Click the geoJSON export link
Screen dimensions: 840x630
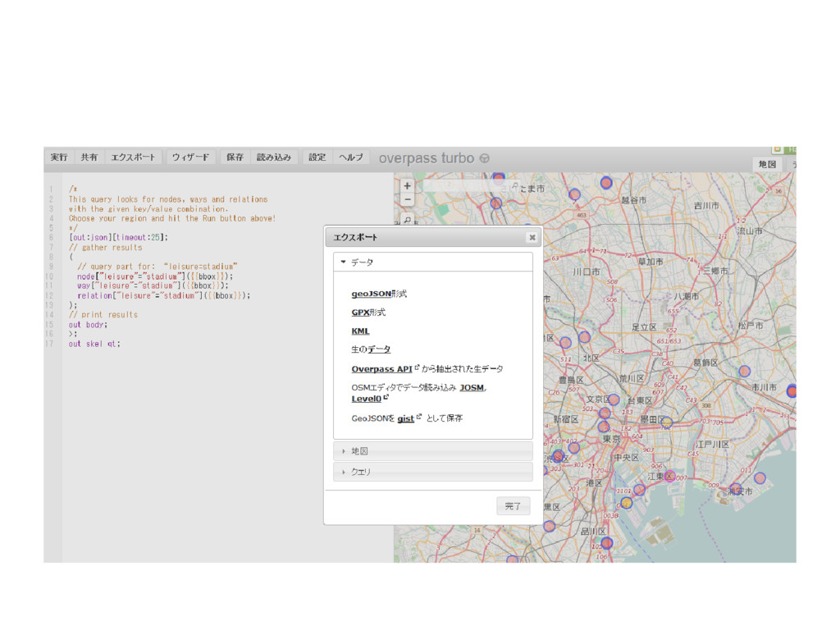pos(371,294)
